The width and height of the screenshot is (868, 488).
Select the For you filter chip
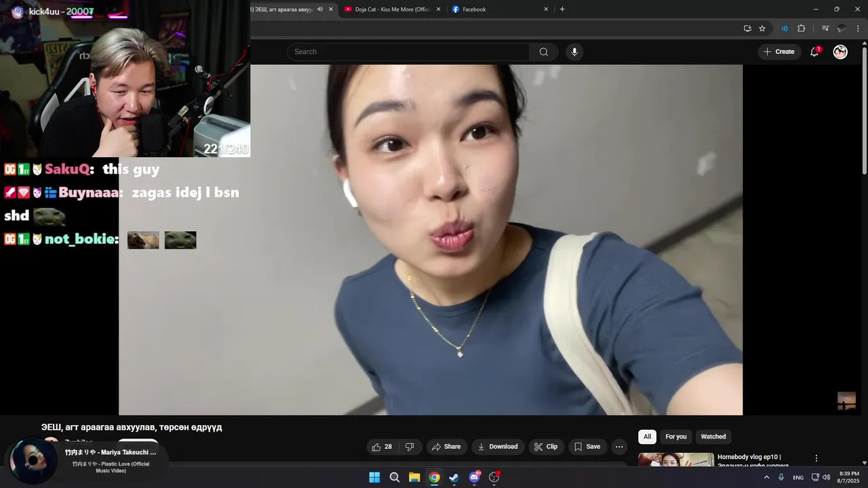coord(676,436)
